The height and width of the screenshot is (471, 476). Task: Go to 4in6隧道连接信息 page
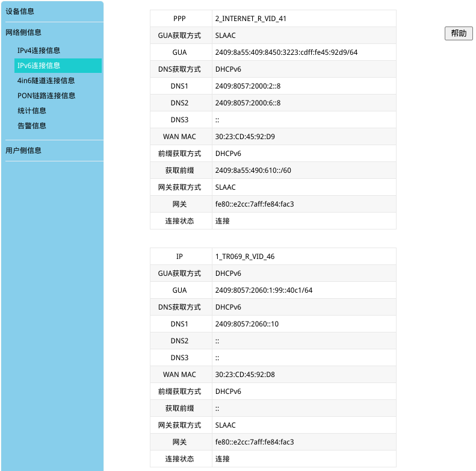[46, 81]
